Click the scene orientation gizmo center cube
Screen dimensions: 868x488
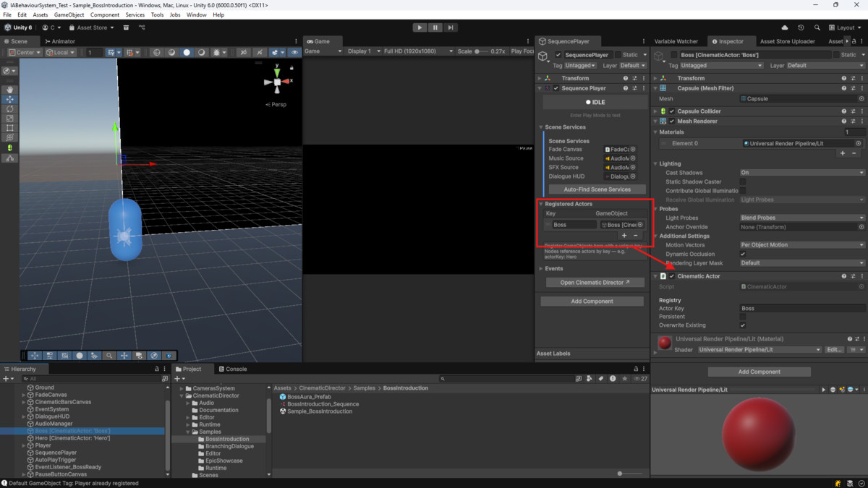[277, 82]
